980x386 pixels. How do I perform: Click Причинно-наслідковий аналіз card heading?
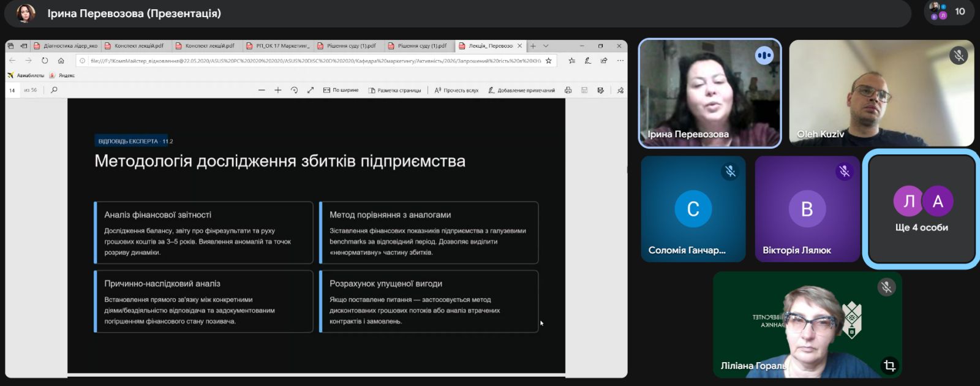[x=162, y=284]
